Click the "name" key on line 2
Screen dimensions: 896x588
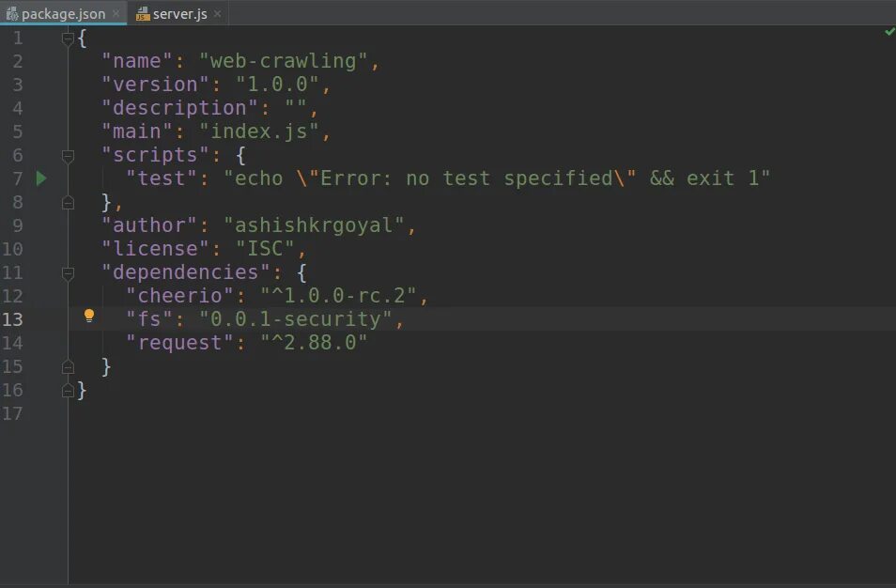tap(137, 60)
